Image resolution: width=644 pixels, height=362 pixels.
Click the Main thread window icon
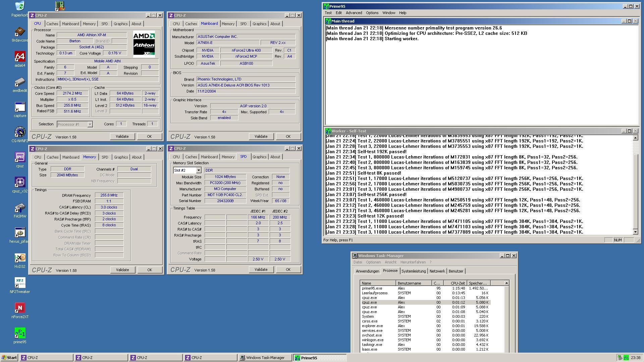coord(328,21)
